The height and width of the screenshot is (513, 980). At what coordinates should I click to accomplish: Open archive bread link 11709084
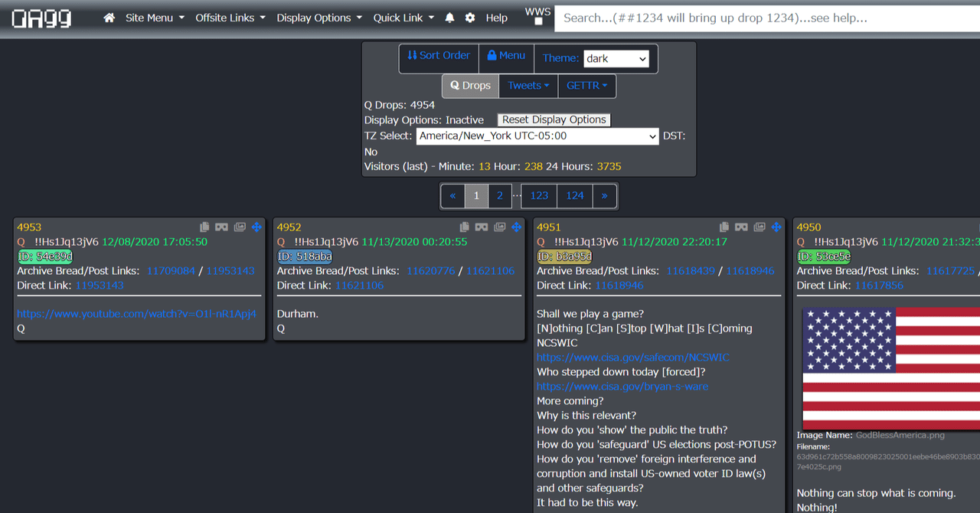pos(171,271)
